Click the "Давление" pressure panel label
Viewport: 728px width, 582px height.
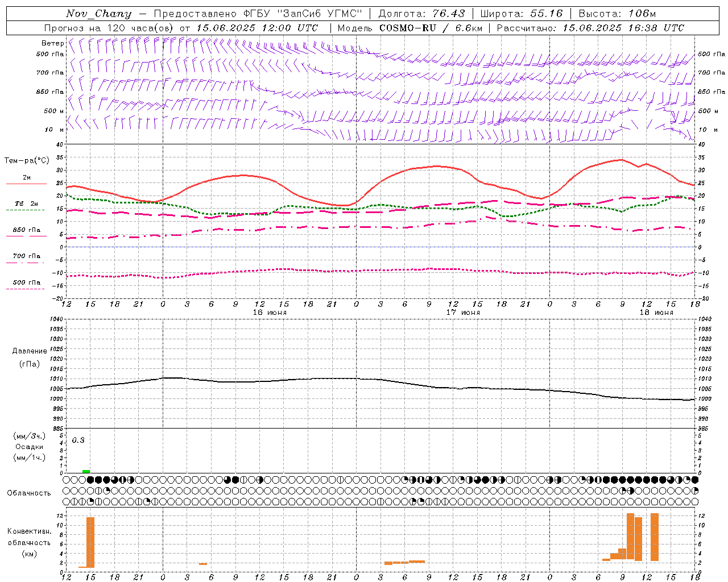(30, 351)
